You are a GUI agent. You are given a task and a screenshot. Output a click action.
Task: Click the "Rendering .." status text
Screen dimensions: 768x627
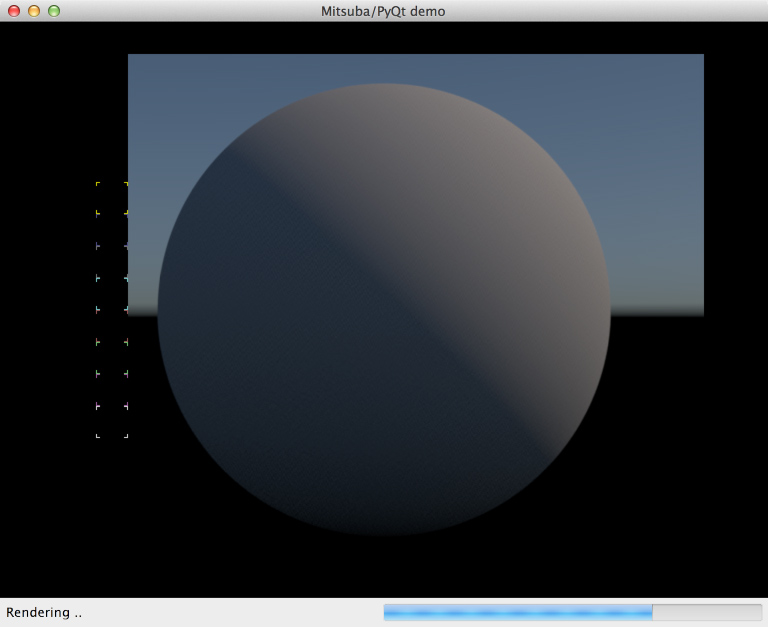pos(44,612)
